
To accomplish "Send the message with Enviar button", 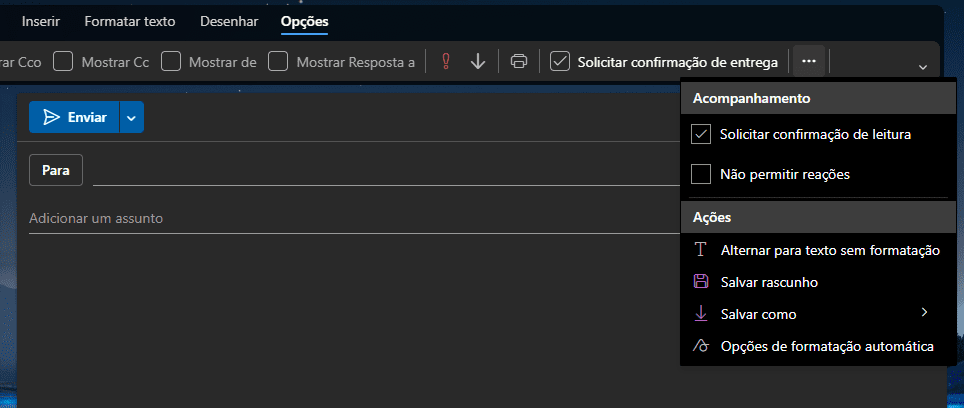I will 75,117.
